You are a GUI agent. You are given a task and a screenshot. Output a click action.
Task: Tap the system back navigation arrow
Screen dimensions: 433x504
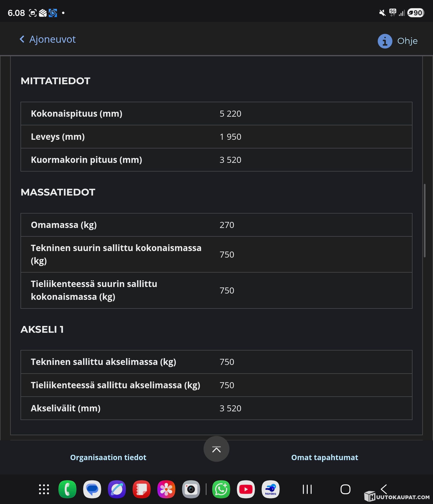(384, 489)
